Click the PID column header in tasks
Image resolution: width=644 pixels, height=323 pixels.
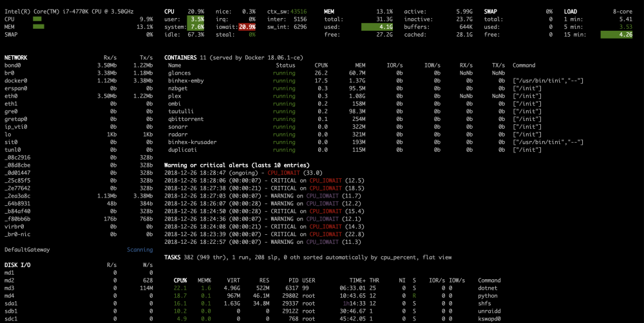tap(293, 281)
